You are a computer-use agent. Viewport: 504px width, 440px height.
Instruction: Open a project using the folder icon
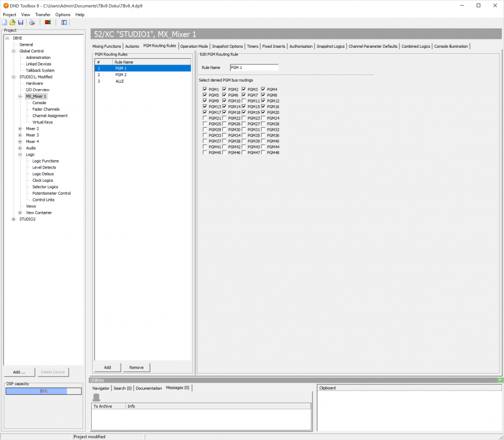(12, 22)
